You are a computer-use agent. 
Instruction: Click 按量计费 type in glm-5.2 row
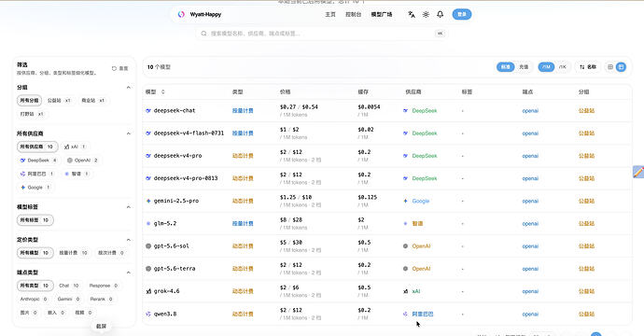pos(243,223)
